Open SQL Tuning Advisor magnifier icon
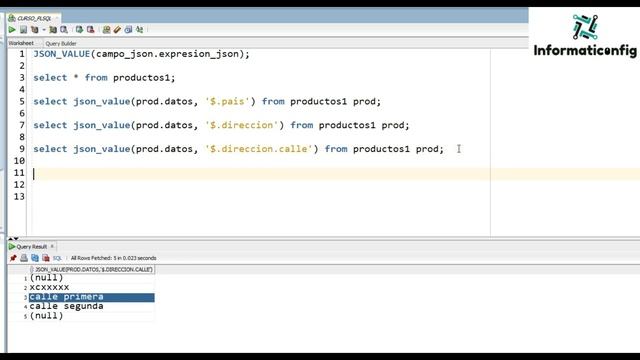640x360 pixels. pos(64,29)
